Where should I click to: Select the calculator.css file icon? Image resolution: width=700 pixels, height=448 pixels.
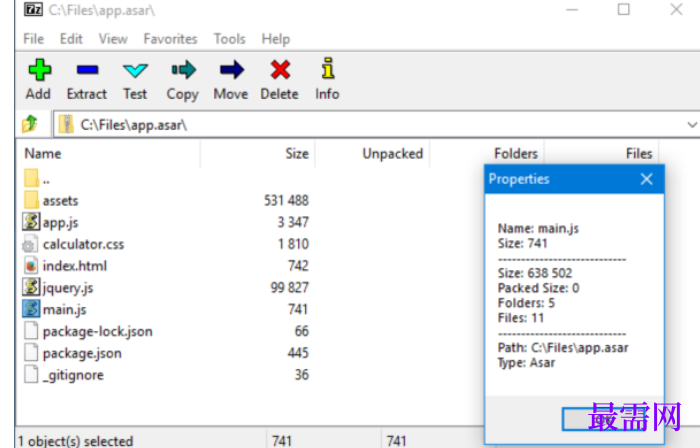(30, 244)
